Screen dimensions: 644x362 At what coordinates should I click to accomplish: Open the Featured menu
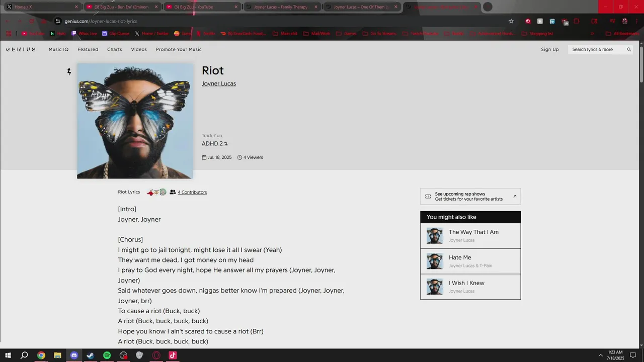click(88, 49)
